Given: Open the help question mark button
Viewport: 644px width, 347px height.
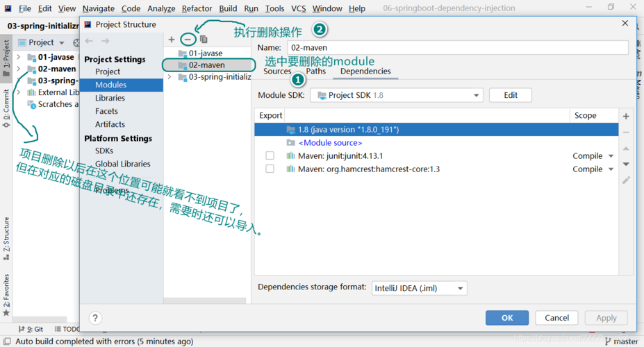Looking at the screenshot, I should point(95,318).
